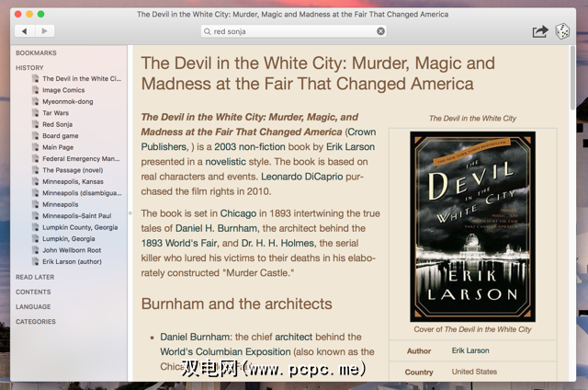Open Tar Wars history entry
Screen dimensions: 588x390
tap(55, 113)
